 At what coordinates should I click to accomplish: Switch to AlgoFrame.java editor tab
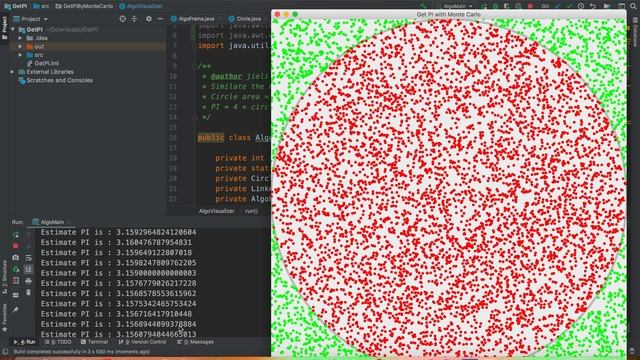196,19
